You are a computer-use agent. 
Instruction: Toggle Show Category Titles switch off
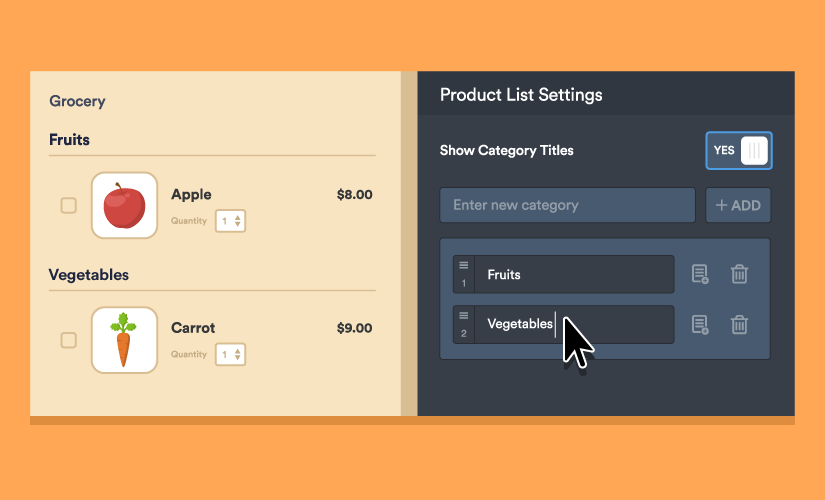[738, 151]
